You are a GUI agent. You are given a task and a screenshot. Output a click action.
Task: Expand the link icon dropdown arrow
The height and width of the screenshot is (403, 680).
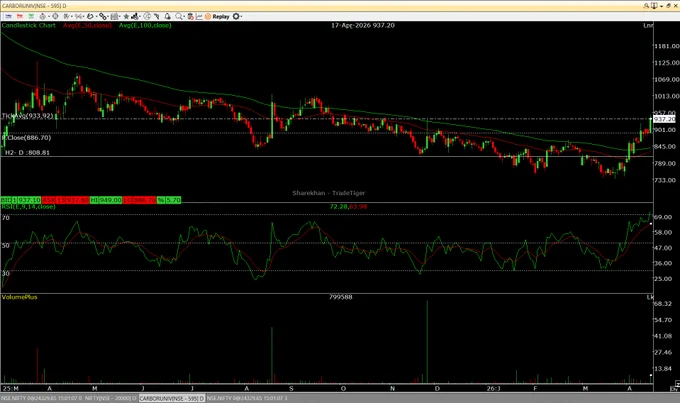(108, 16)
